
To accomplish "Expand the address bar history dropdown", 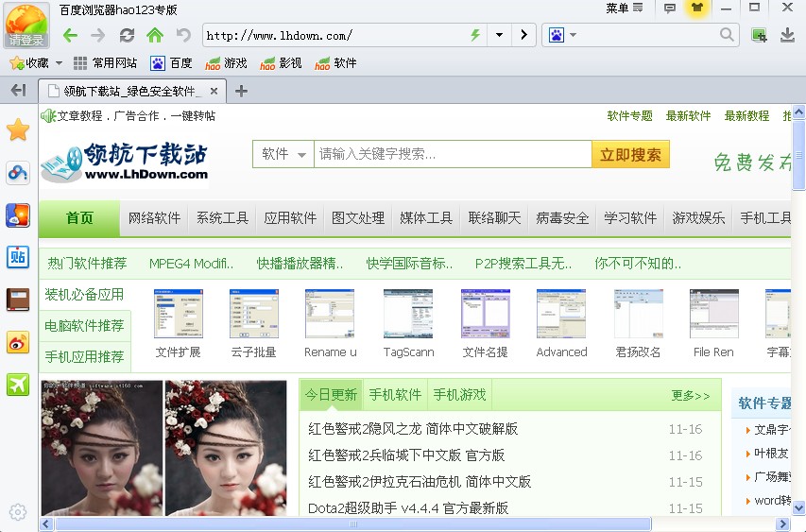I will [499, 35].
